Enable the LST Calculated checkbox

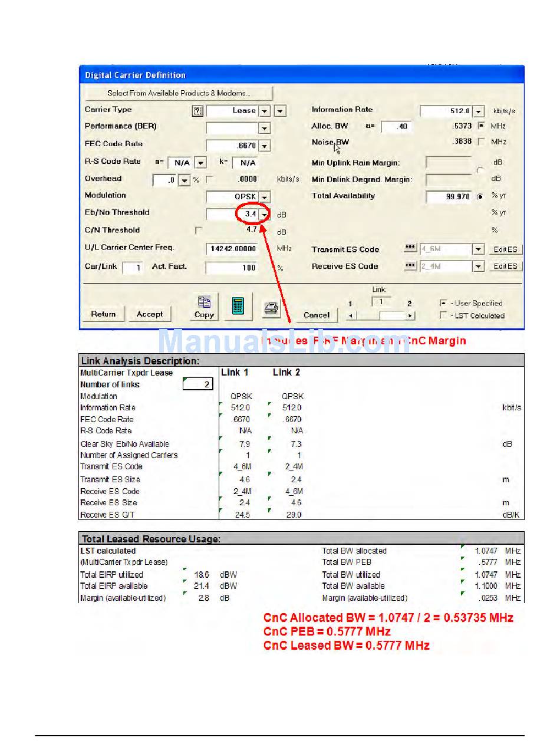444,315
